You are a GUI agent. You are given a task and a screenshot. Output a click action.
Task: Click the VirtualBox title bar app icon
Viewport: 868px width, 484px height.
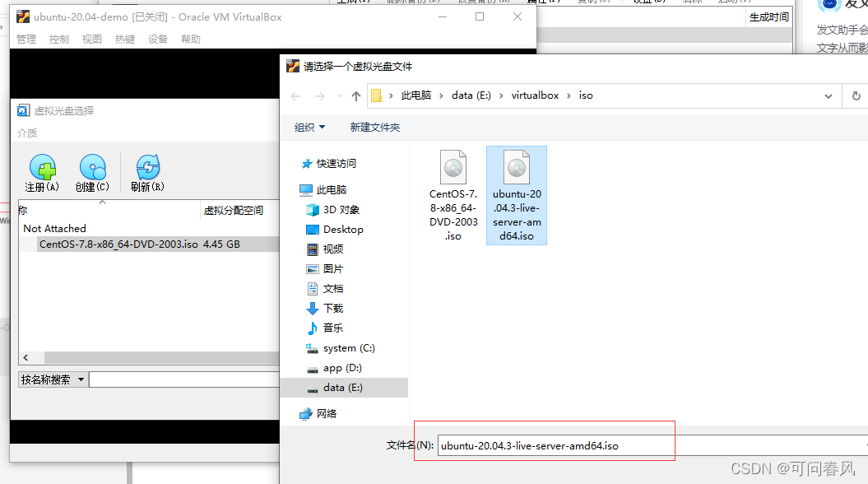[x=23, y=17]
